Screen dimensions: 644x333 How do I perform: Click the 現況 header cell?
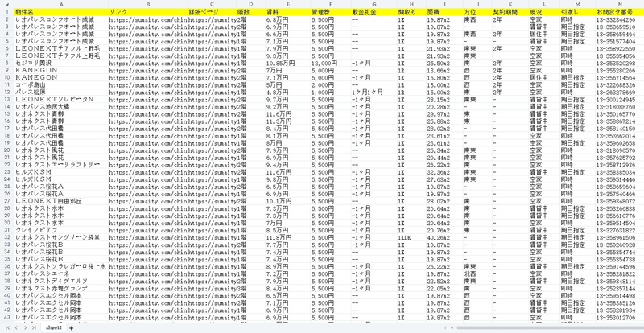coord(544,12)
